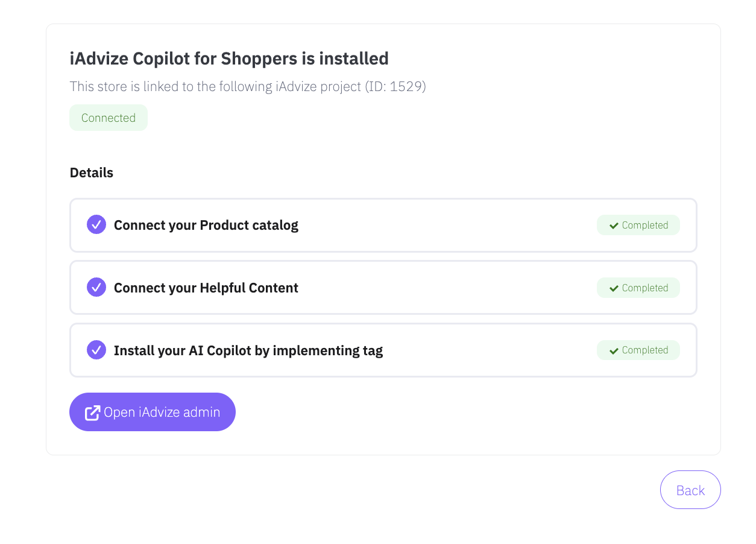
Task: Select the Completed label for AI Copilot tag
Action: click(644, 350)
